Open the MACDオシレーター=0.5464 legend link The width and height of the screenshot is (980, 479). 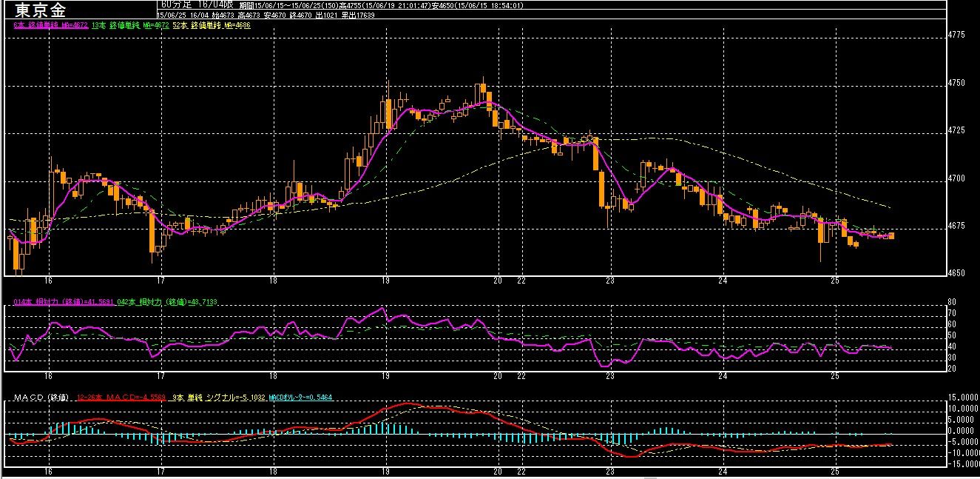[x=301, y=398]
